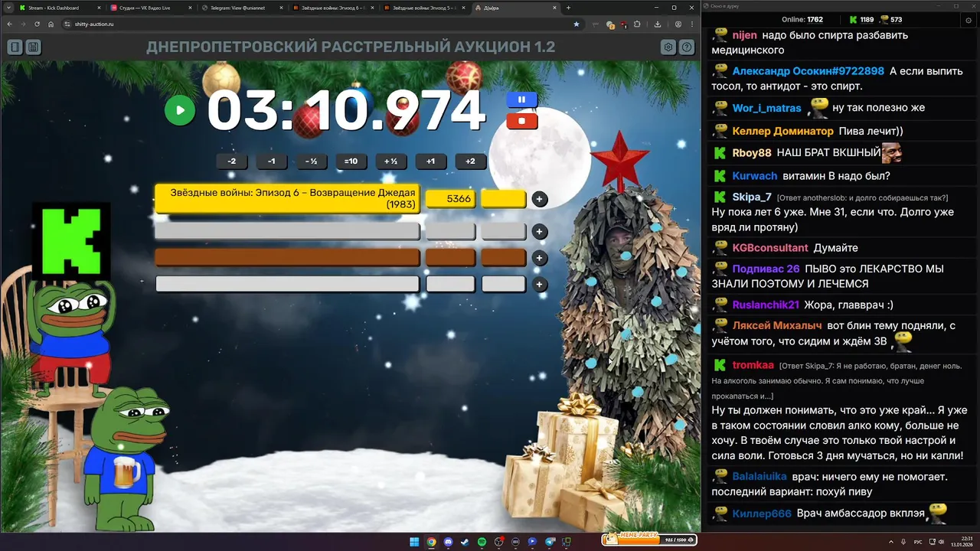Click the name field of the brown lot row
Image resolution: width=980 pixels, height=551 pixels.
(x=287, y=258)
